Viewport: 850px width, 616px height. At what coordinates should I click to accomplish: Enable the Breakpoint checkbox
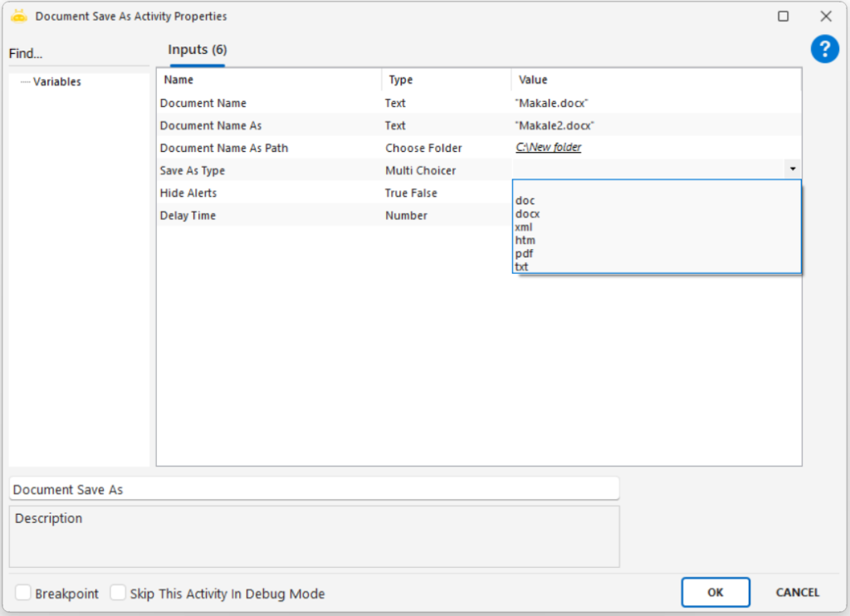[23, 594]
